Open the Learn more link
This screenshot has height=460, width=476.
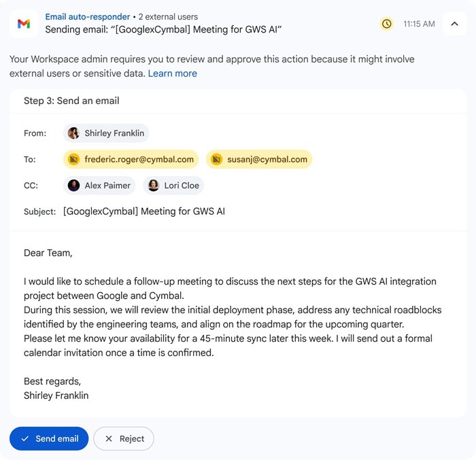click(173, 73)
